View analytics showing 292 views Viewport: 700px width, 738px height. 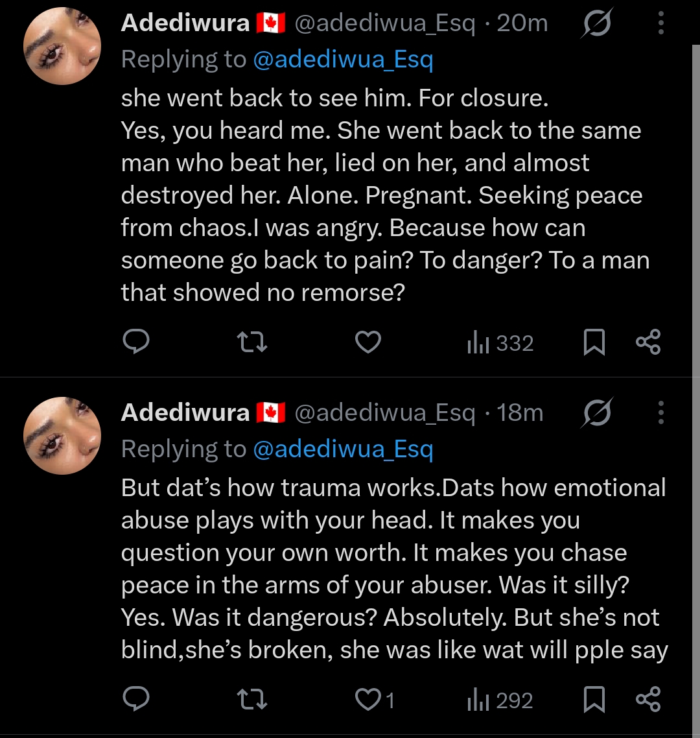tap(500, 700)
